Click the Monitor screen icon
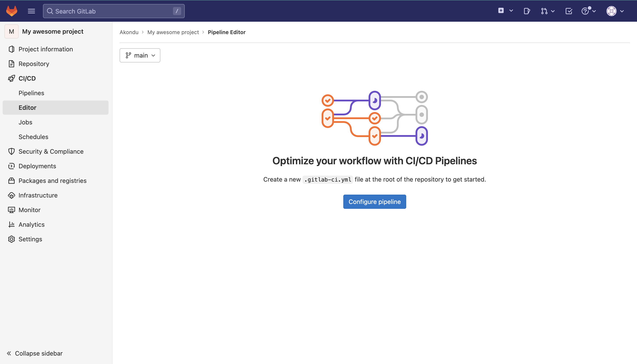Image resolution: width=637 pixels, height=364 pixels. tap(11, 210)
